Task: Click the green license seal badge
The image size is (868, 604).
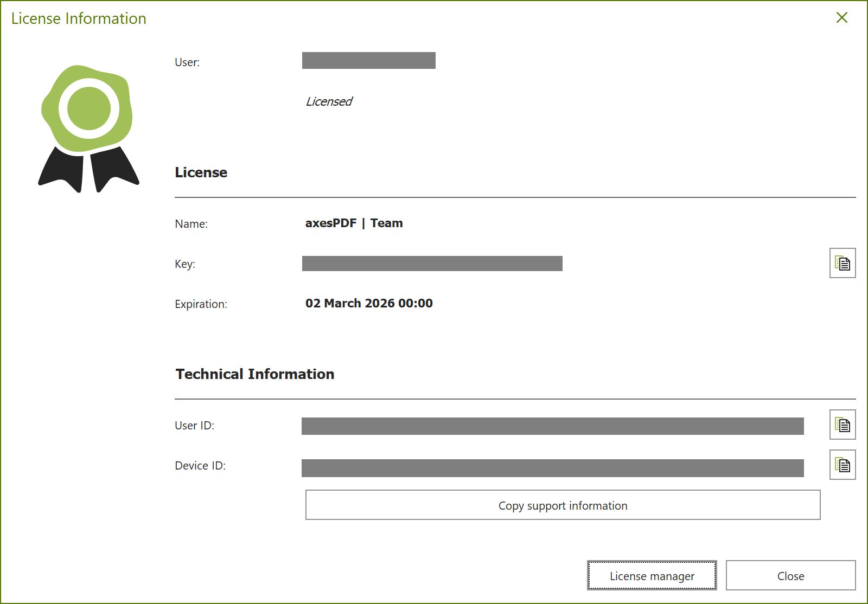Action: [88, 128]
